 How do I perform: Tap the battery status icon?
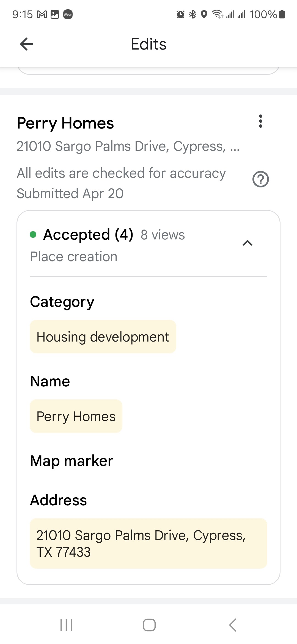pos(282,14)
